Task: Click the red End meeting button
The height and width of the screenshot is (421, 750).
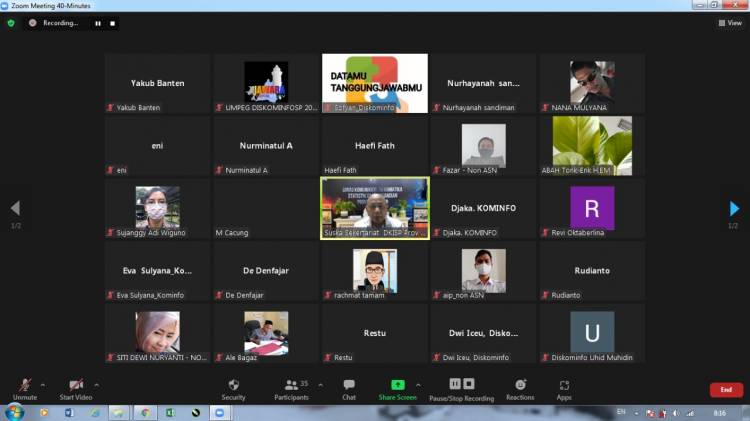Action: tap(726, 389)
